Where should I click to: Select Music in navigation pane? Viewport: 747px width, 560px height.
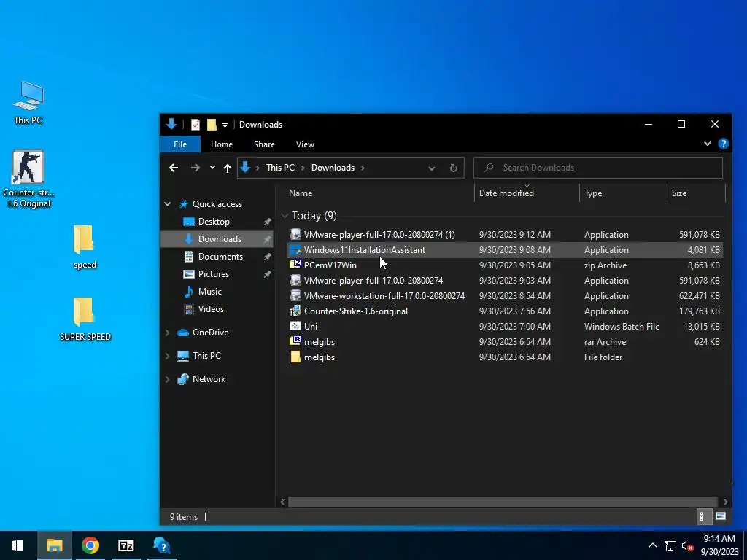[209, 292]
